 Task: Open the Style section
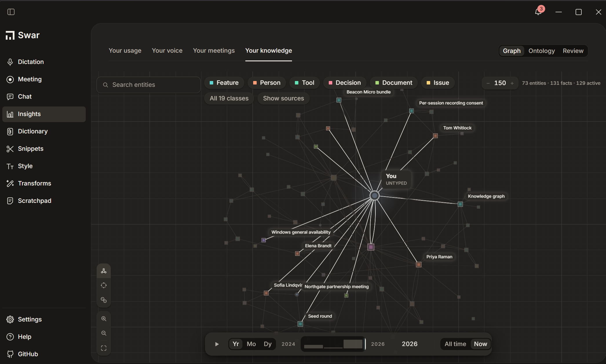coord(44,166)
